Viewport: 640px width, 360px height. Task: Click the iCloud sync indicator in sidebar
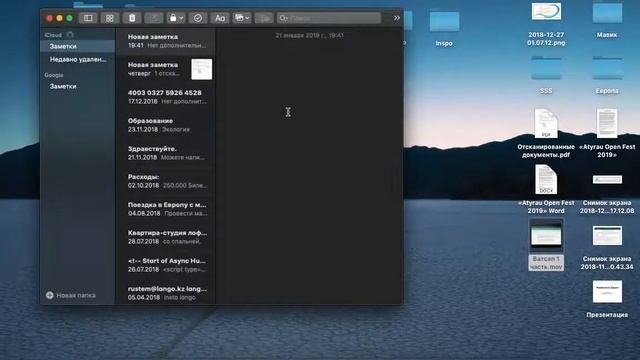[70, 35]
